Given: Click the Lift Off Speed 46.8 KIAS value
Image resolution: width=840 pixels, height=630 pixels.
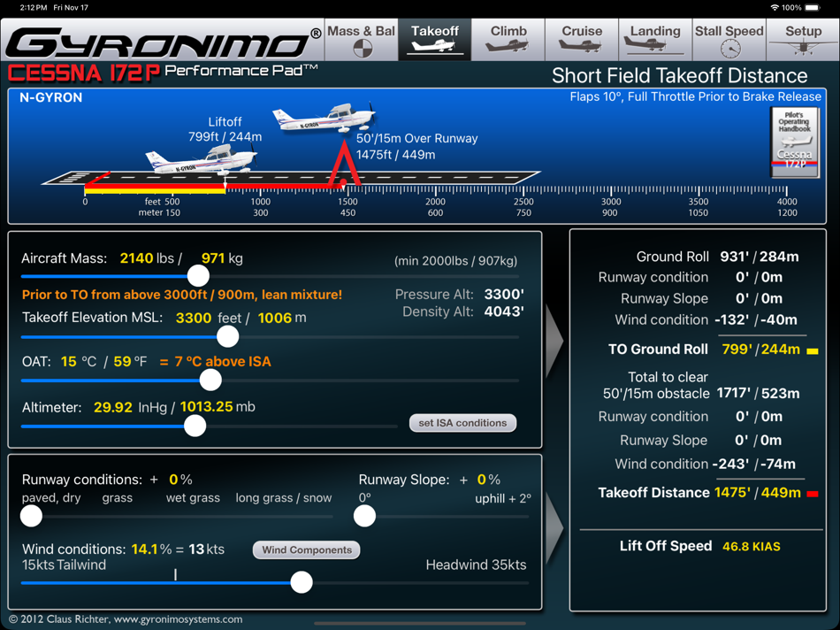Looking at the screenshot, I should click(751, 546).
